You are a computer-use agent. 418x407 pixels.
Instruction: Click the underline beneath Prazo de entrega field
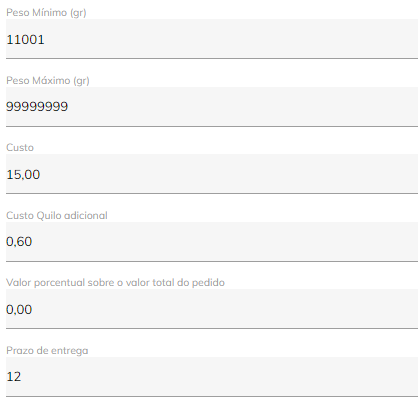tap(212, 396)
